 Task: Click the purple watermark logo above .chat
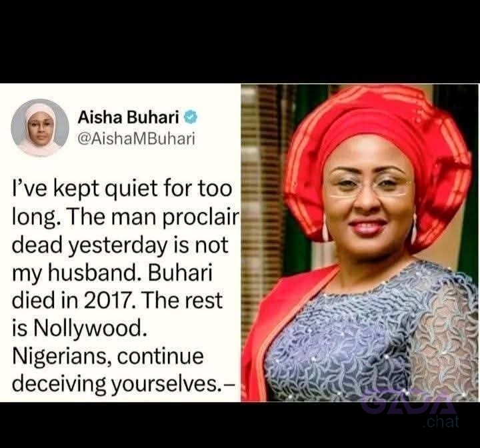tap(409, 403)
